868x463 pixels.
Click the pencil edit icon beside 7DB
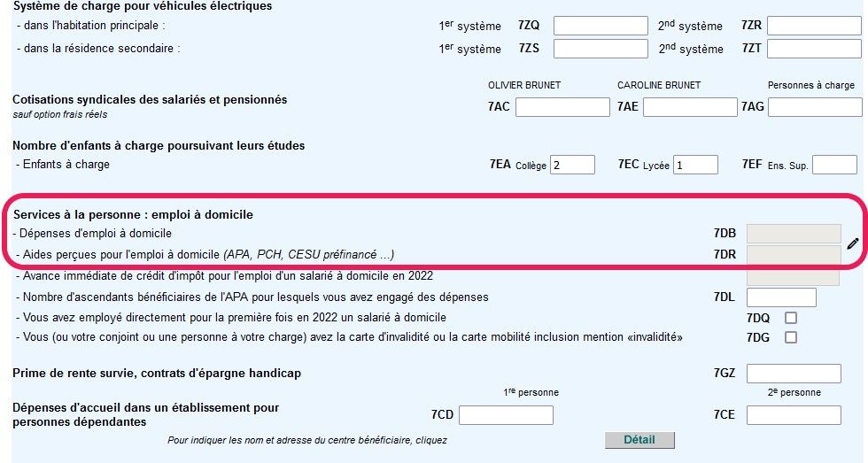pyautogui.click(x=853, y=243)
